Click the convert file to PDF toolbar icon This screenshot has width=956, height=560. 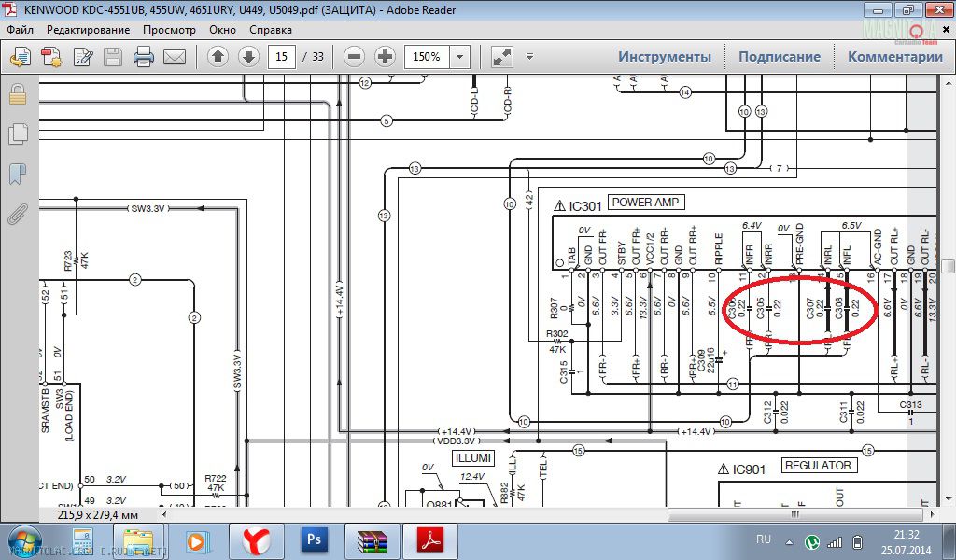click(x=21, y=57)
